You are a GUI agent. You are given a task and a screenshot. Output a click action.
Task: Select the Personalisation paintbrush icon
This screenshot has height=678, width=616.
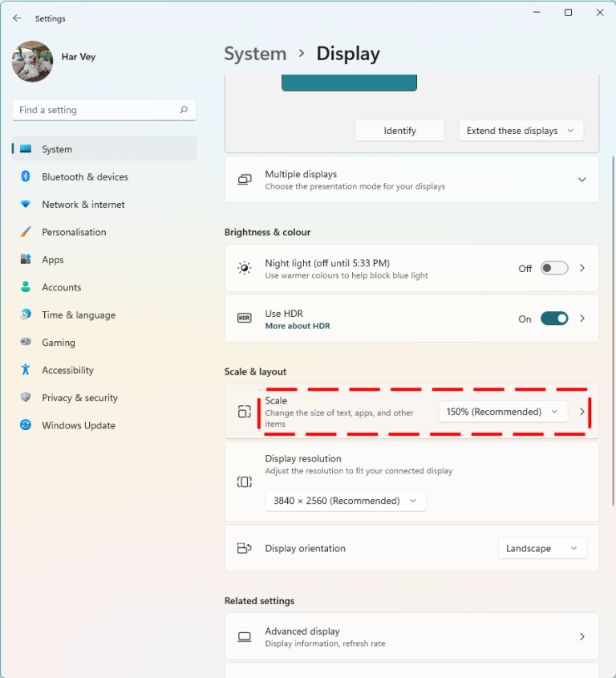click(26, 232)
